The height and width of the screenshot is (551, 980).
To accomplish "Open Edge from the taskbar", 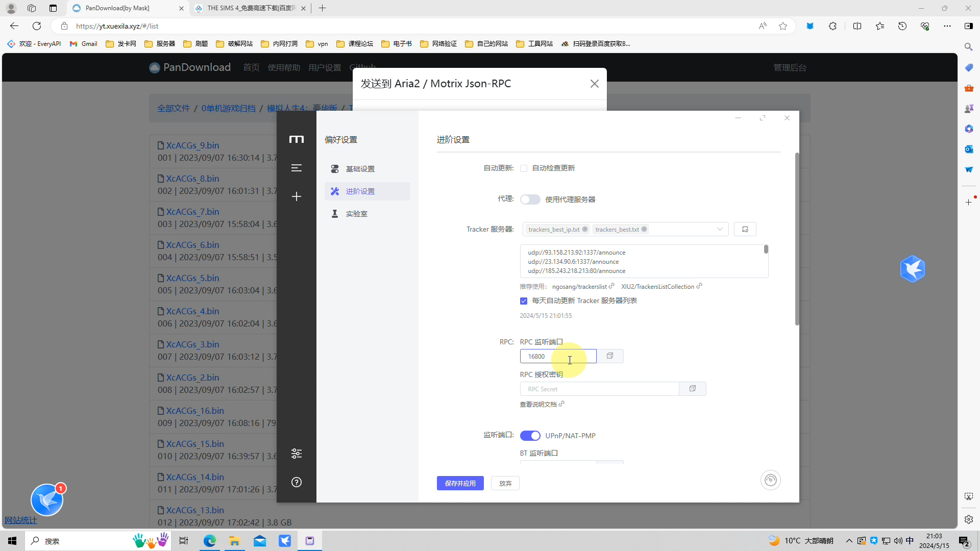I will [x=209, y=541].
